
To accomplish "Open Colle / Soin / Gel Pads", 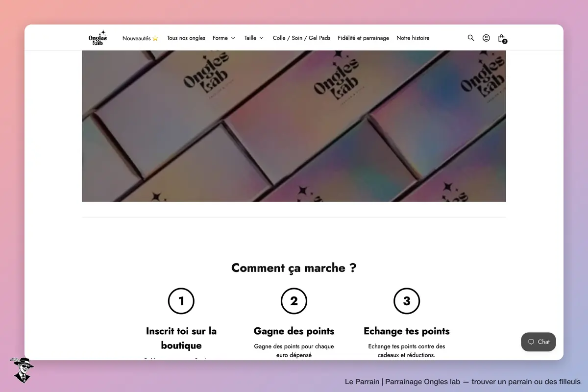I will coord(301,38).
